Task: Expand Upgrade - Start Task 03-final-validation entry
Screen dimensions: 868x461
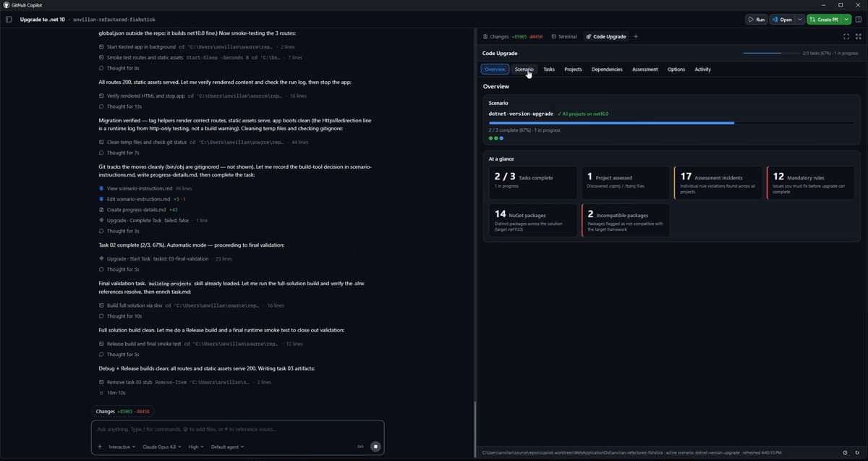Action: (x=166, y=258)
